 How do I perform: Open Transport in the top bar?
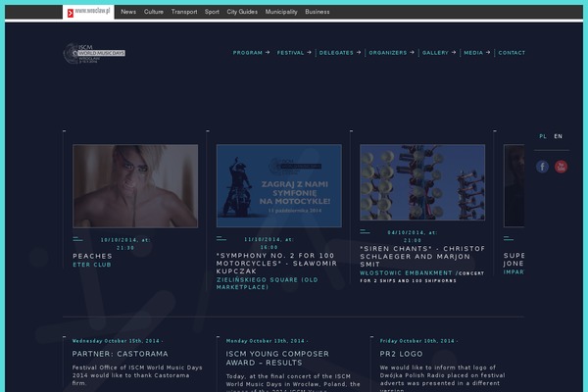(x=184, y=12)
